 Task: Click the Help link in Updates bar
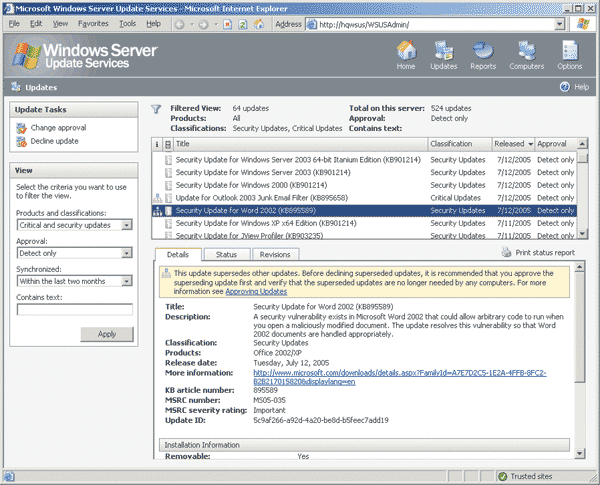coord(582,87)
